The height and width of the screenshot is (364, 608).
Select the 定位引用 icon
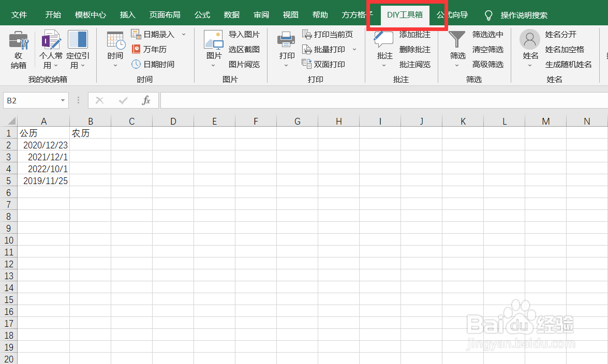[x=78, y=39]
